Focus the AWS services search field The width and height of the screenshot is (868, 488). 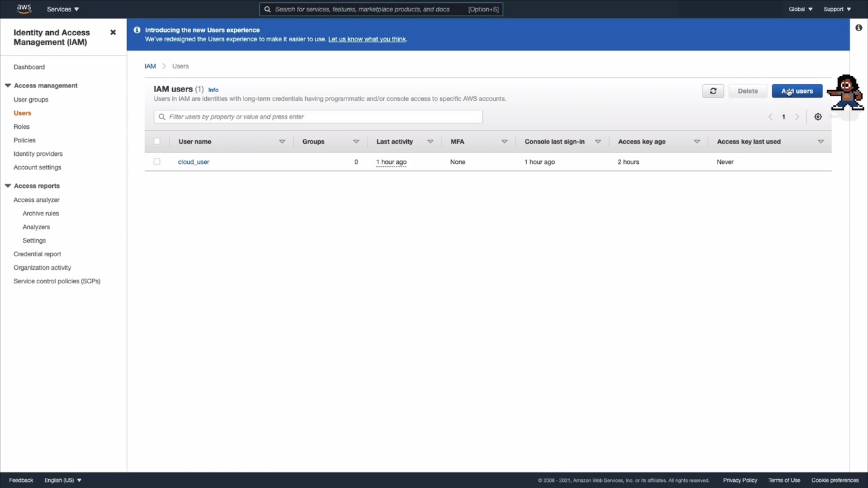(380, 9)
